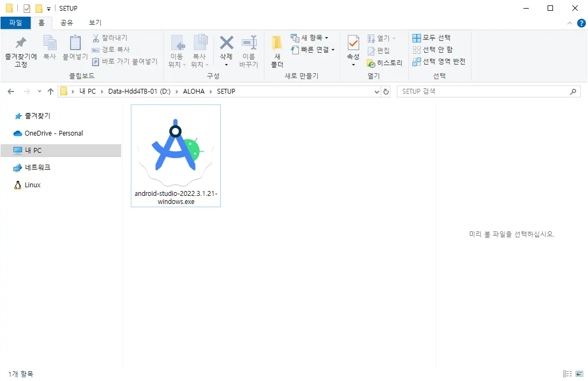Choose Copy path (경로 복사)

pyautogui.click(x=110, y=50)
